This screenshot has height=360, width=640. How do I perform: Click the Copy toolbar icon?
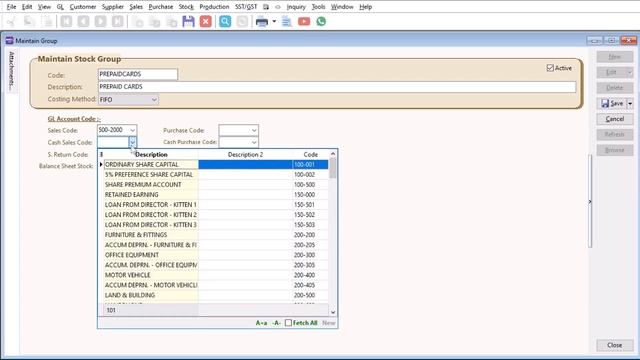pos(29,22)
